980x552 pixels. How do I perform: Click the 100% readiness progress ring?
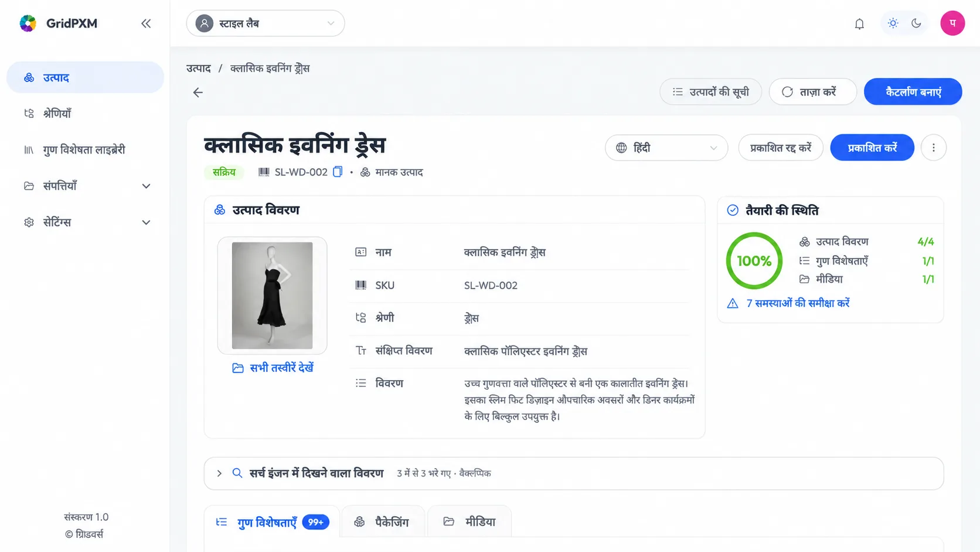[754, 261]
